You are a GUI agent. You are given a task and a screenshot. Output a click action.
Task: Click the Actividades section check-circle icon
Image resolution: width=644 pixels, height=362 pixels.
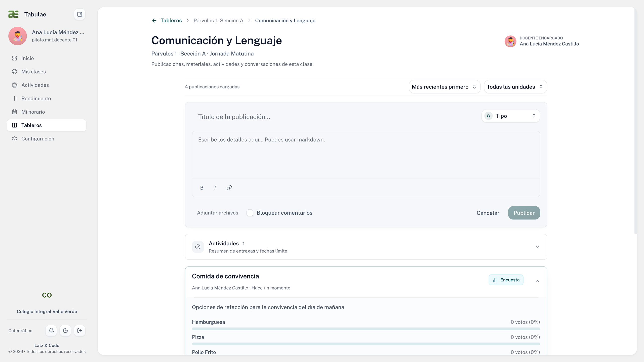[x=198, y=247]
